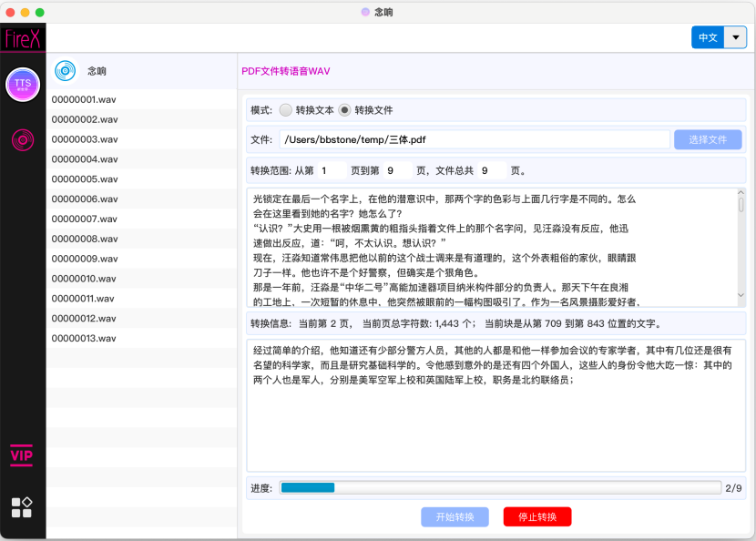Click the 念响 title in list header
The width and height of the screenshot is (756, 541).
pyautogui.click(x=97, y=71)
